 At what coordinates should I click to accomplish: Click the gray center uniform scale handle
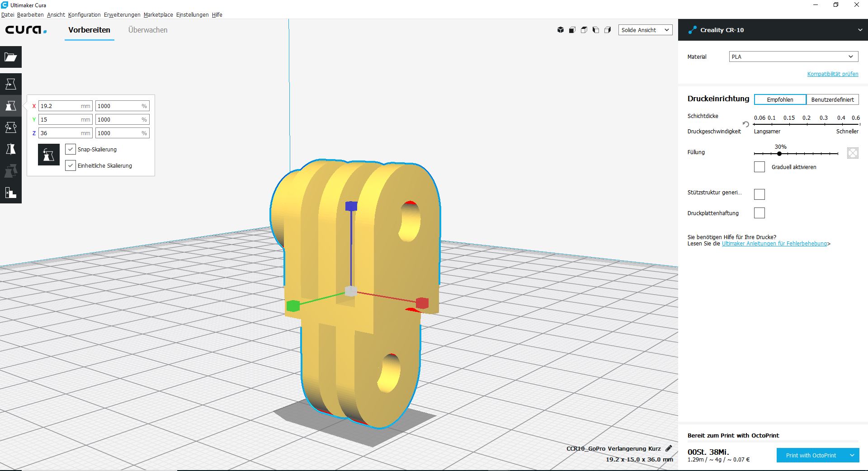351,291
